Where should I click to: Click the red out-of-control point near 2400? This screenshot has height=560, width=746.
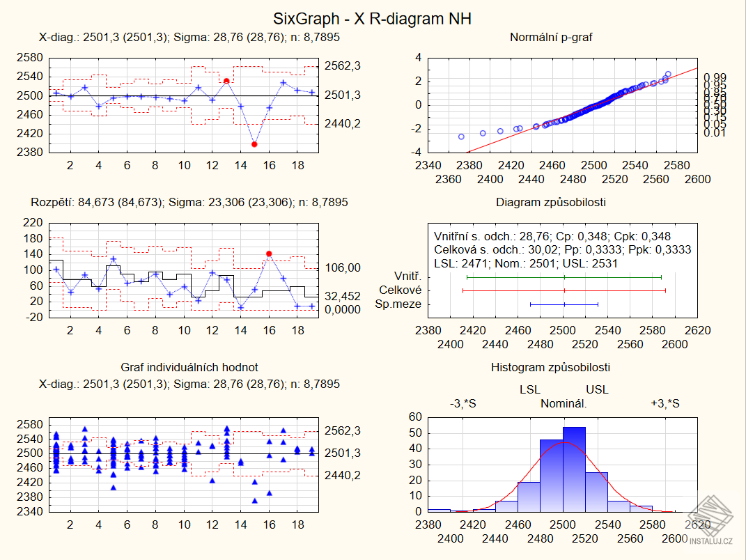point(254,143)
